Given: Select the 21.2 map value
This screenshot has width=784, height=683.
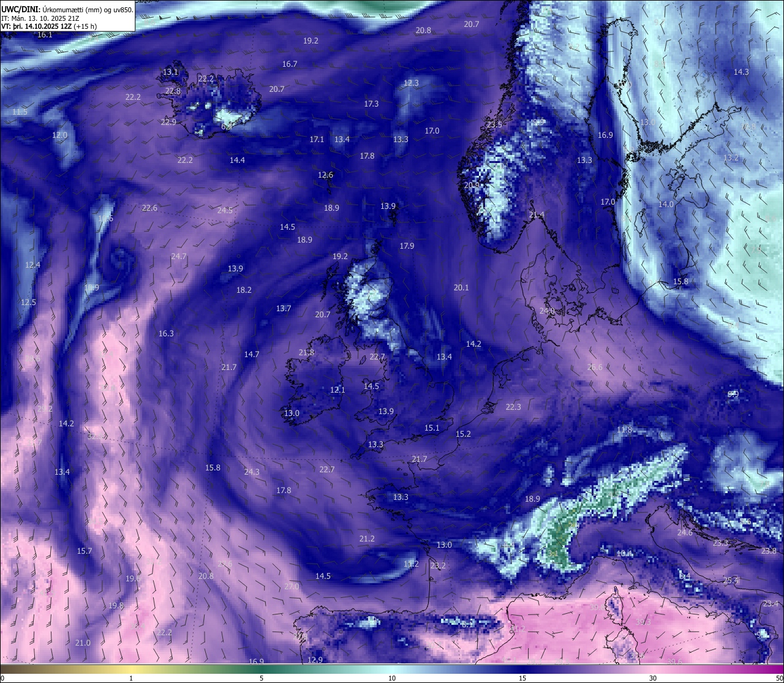Looking at the screenshot, I should point(367,539).
